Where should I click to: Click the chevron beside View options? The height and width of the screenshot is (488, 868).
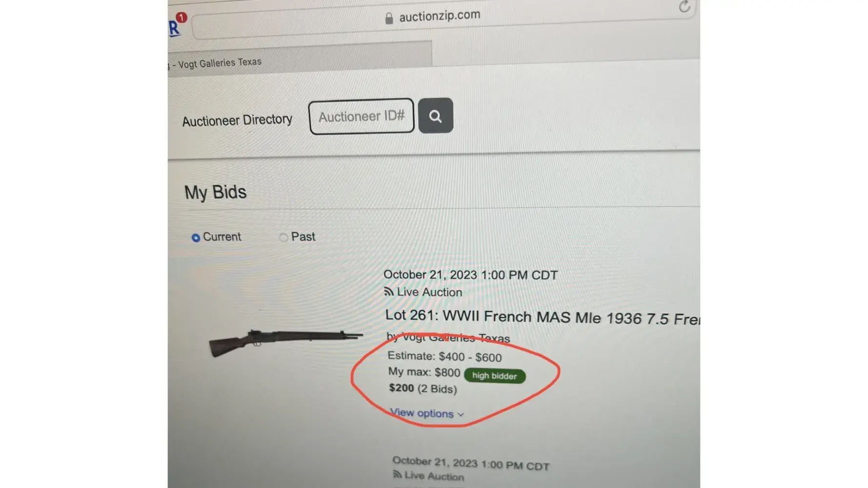click(460, 415)
